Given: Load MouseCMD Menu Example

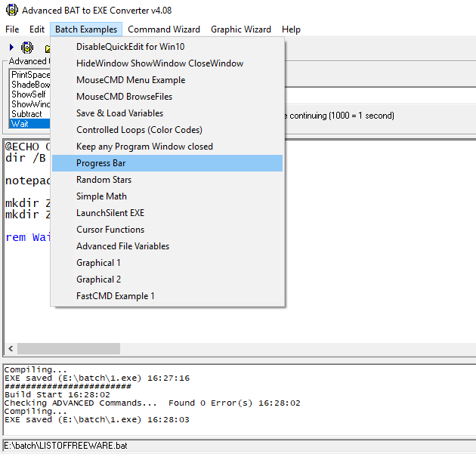Looking at the screenshot, I should click(x=167, y=80).
